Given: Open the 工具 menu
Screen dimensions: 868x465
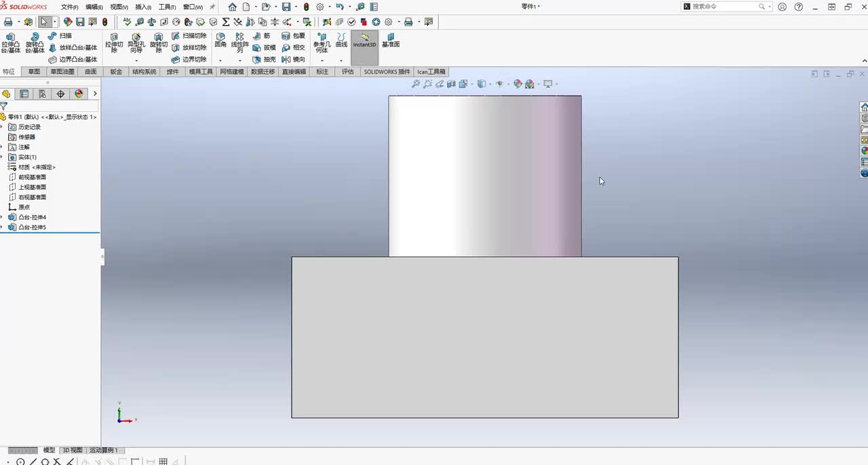Looking at the screenshot, I should 167,7.
